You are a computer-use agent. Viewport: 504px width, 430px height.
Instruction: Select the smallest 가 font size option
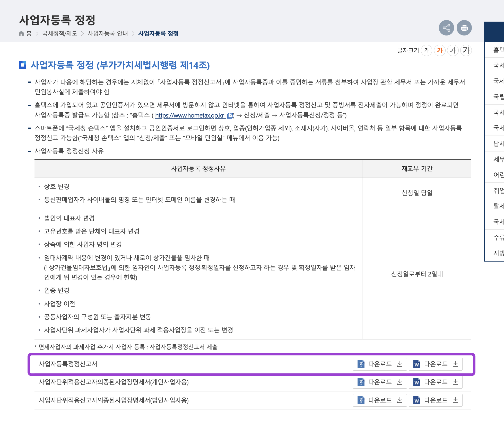[427, 50]
